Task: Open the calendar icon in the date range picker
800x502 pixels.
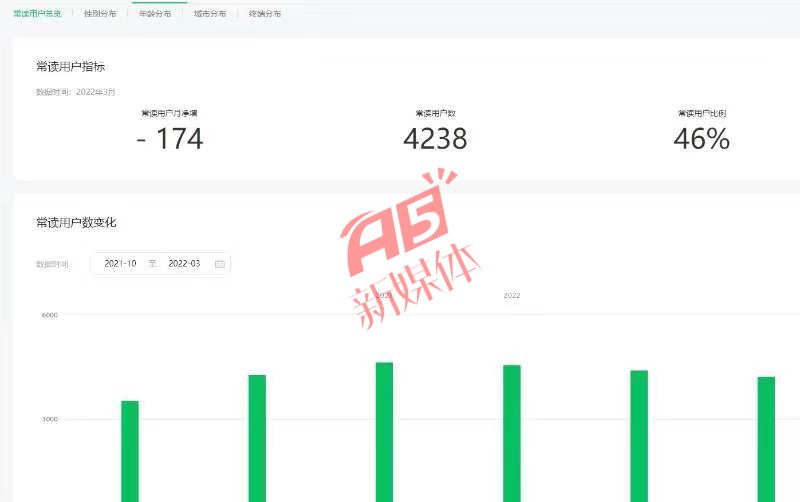Action: point(219,264)
